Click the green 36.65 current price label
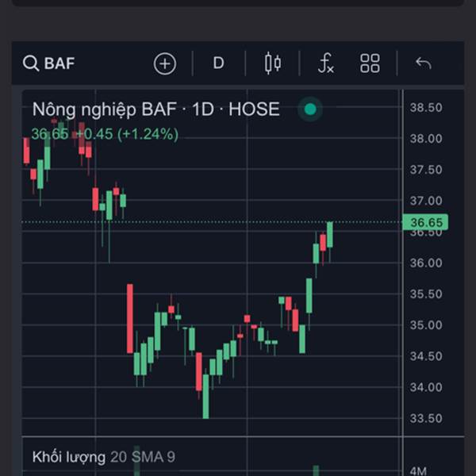Viewport: 476px width, 476px height. pos(425,222)
